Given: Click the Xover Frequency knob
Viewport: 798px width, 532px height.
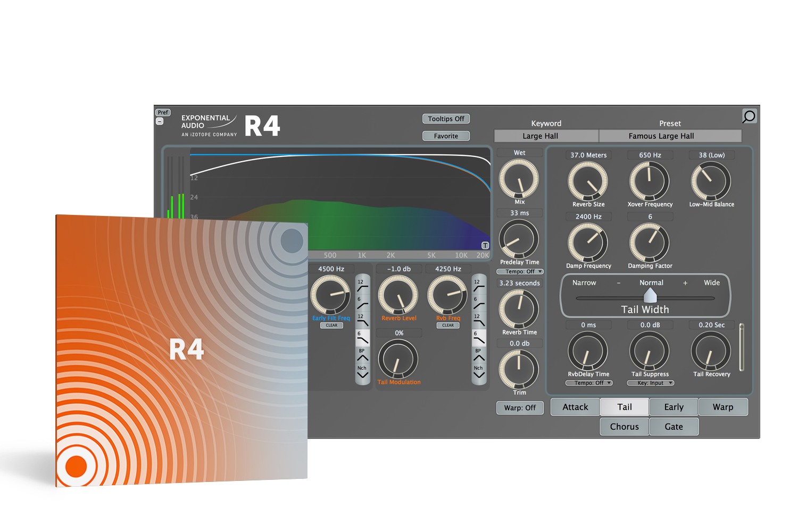Looking at the screenshot, I should click(x=650, y=181).
